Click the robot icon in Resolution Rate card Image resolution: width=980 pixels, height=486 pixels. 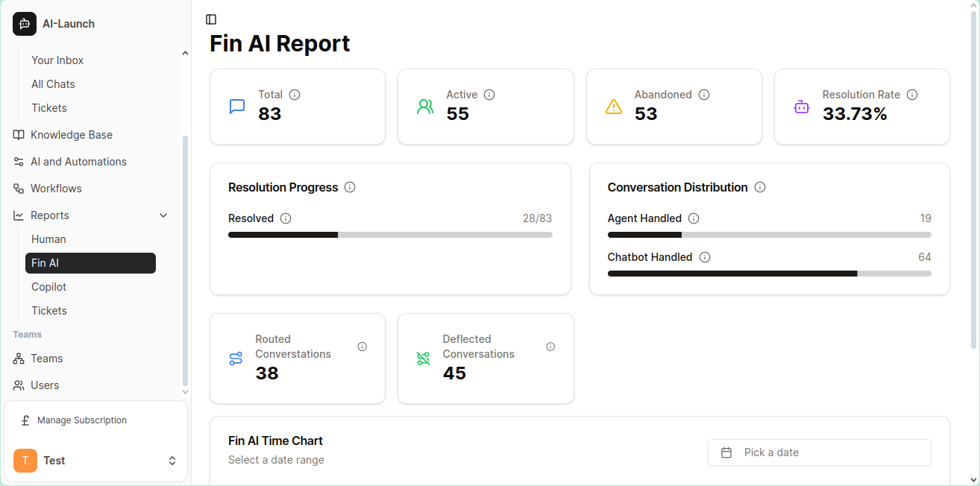[x=801, y=107]
